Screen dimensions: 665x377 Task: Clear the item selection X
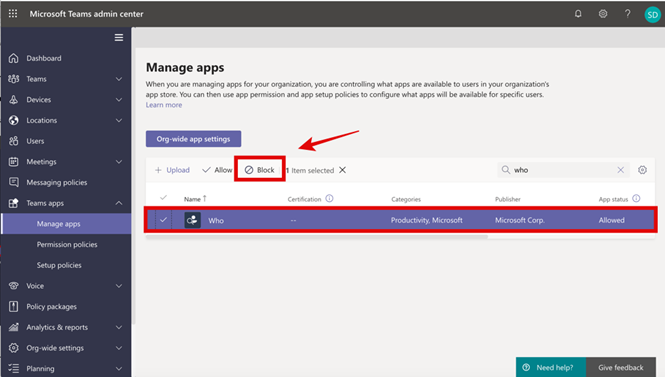point(343,170)
